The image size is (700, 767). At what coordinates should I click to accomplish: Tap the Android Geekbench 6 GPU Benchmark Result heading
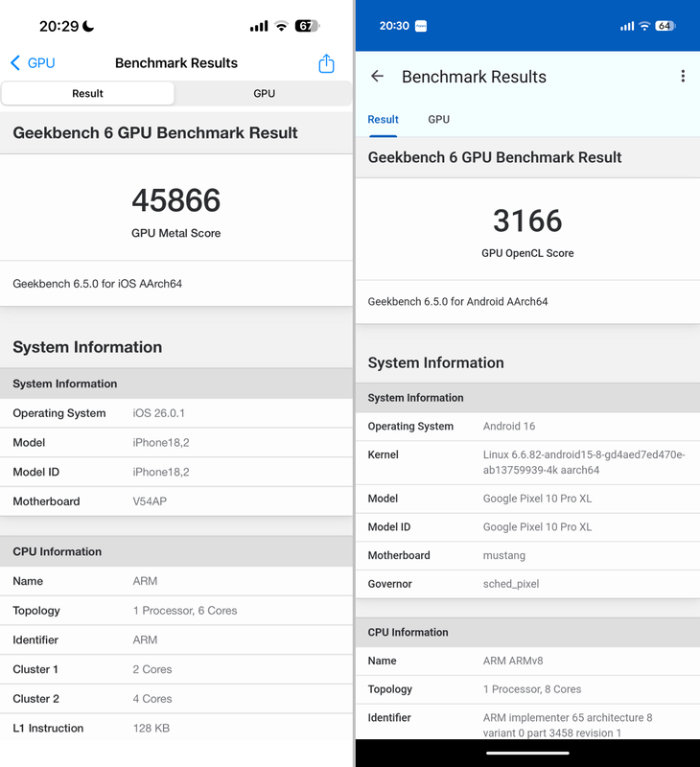click(x=495, y=157)
